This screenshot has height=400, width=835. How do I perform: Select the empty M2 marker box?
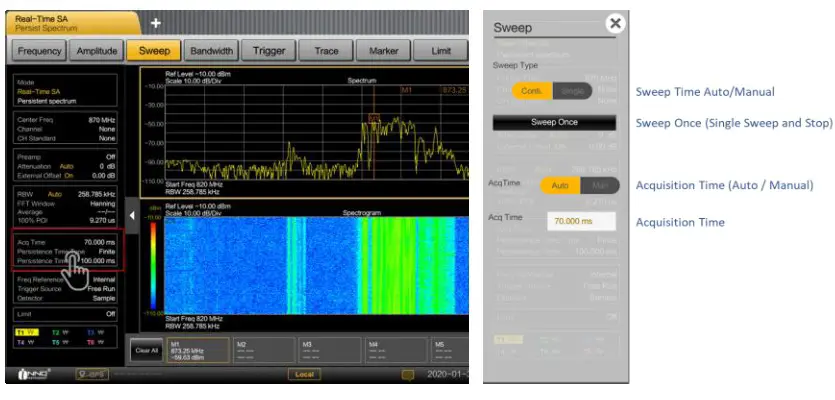point(264,350)
